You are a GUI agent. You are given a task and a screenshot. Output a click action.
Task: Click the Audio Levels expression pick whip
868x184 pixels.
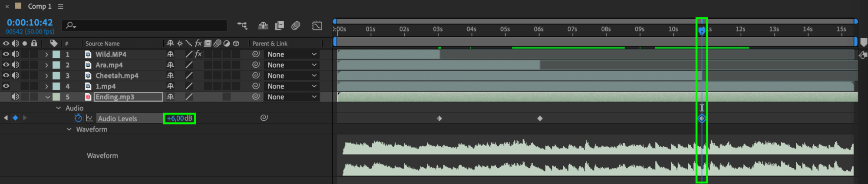(264, 118)
